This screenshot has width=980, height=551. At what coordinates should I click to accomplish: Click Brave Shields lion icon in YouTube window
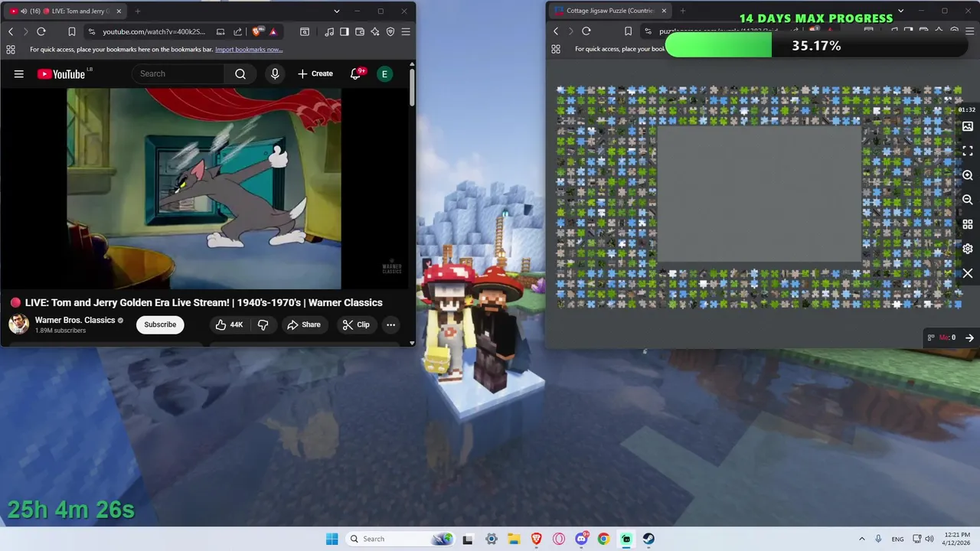(x=257, y=31)
